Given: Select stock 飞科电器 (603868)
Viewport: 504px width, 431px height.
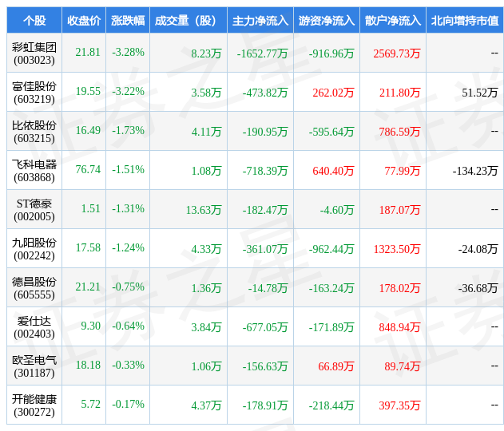Looking at the screenshot, I should (34, 171).
